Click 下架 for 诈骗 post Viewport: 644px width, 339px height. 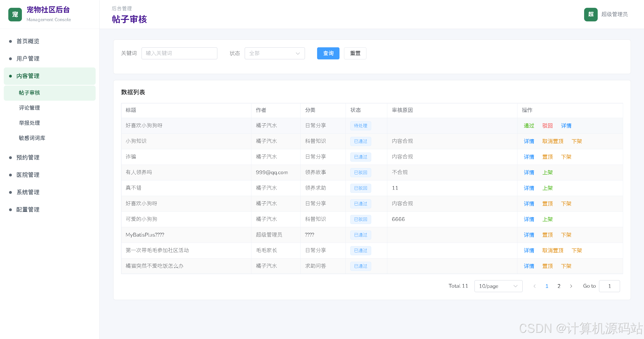[566, 157]
